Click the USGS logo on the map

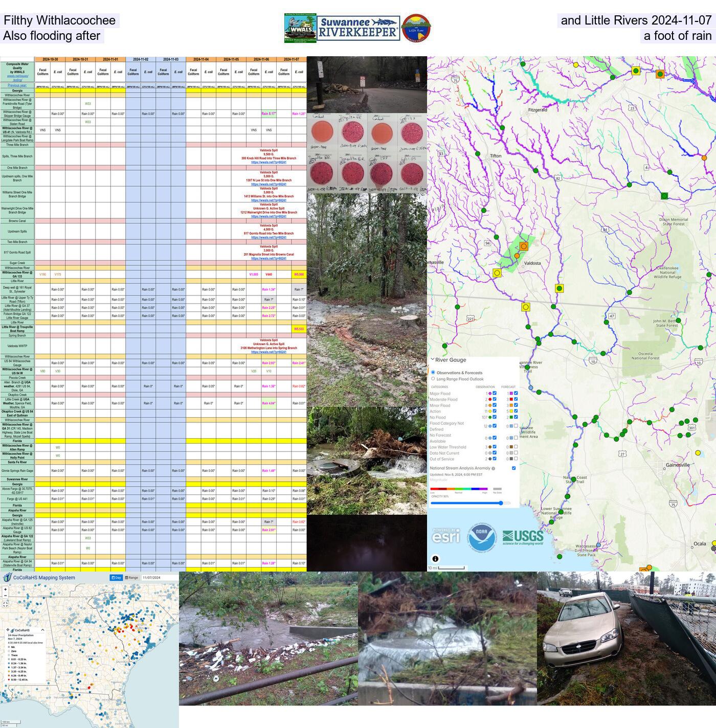523,537
